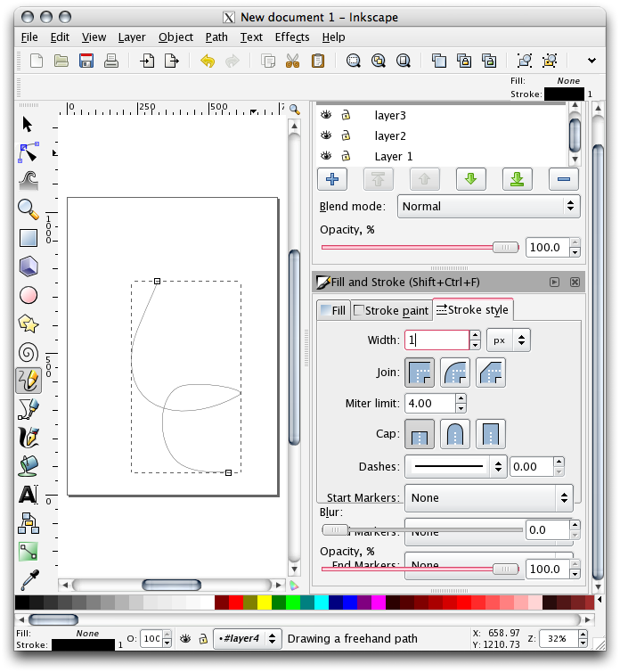
Task: Select the Text tool
Action: click(x=29, y=495)
